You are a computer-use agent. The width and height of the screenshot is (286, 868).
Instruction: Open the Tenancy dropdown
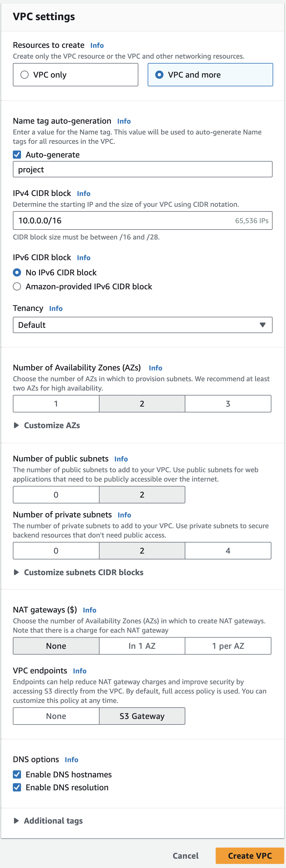[142, 325]
